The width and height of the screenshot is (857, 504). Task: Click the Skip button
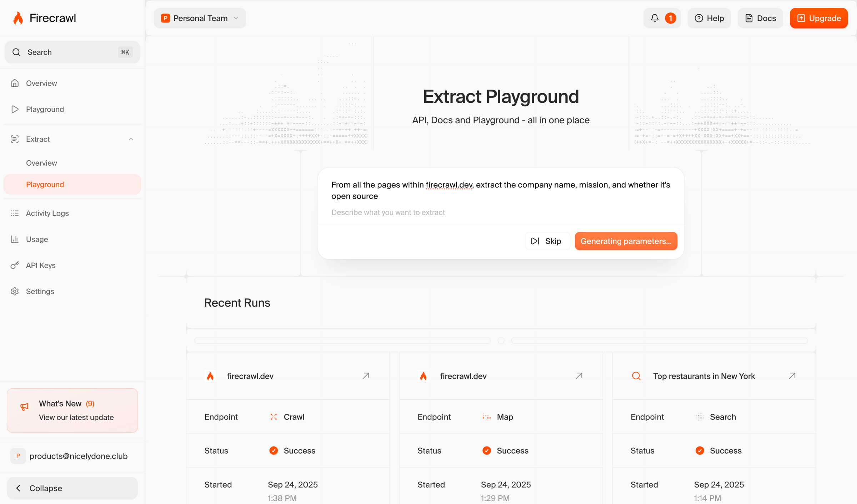547,241
